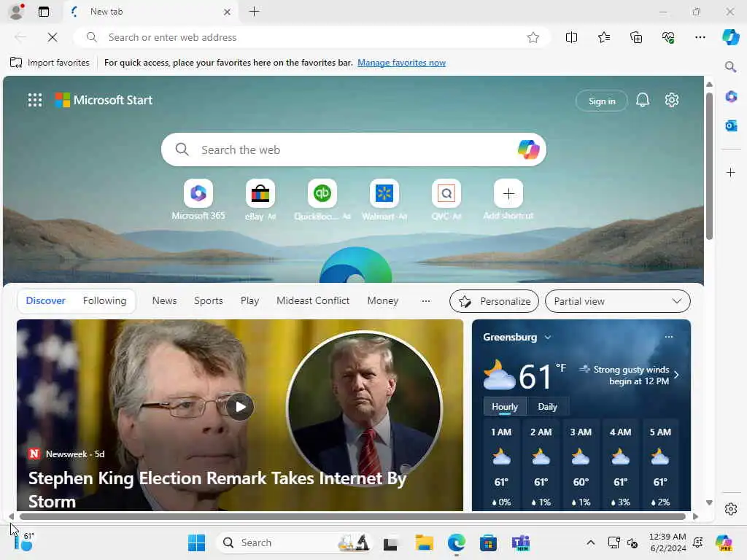Expand Partial view layout dropdown
The height and width of the screenshot is (560, 747).
(617, 301)
